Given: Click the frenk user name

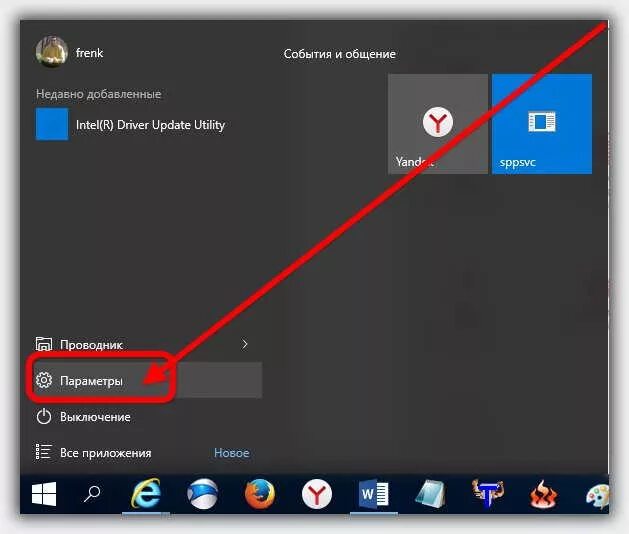Looking at the screenshot, I should tap(89, 53).
